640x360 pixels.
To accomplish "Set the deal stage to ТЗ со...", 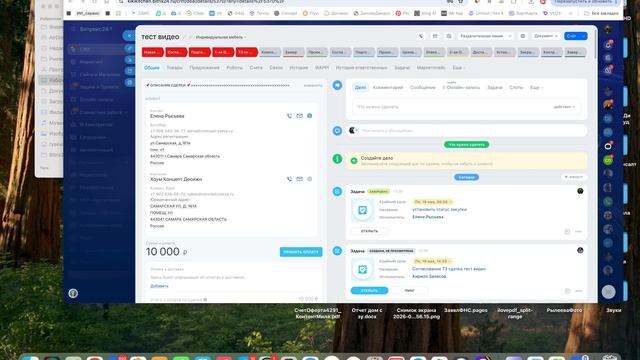I will (x=247, y=52).
